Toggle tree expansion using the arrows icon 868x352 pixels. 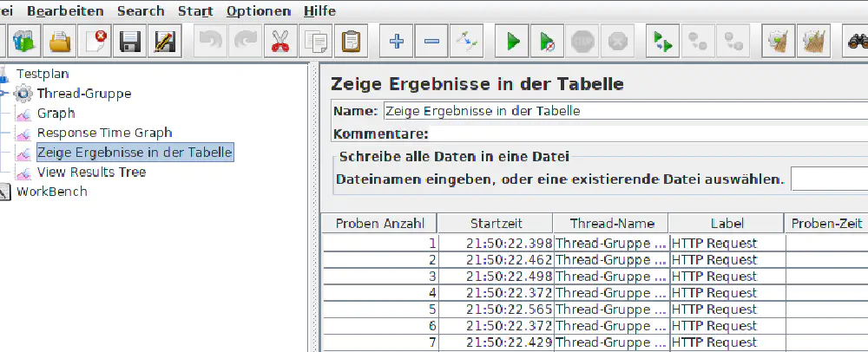(x=467, y=41)
